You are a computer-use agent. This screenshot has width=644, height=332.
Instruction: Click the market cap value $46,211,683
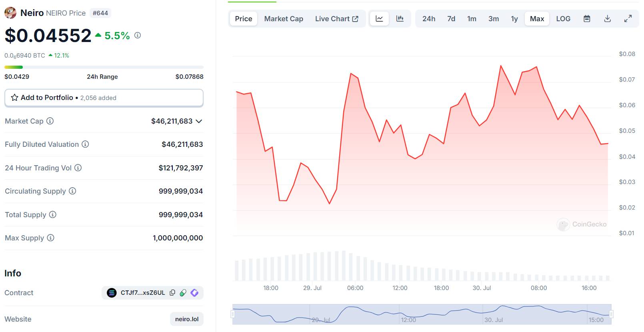(172, 121)
